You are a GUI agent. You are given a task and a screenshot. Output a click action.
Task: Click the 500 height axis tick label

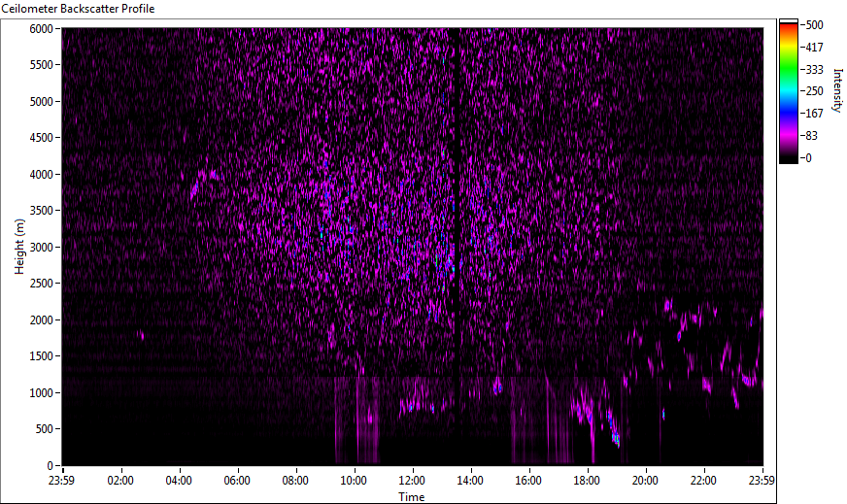tap(44, 429)
